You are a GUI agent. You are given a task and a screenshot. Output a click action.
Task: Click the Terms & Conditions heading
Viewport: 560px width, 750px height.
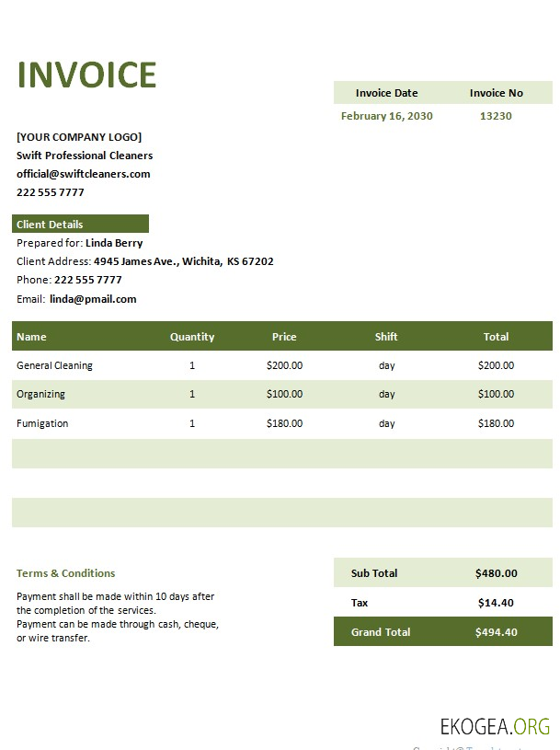tap(66, 573)
